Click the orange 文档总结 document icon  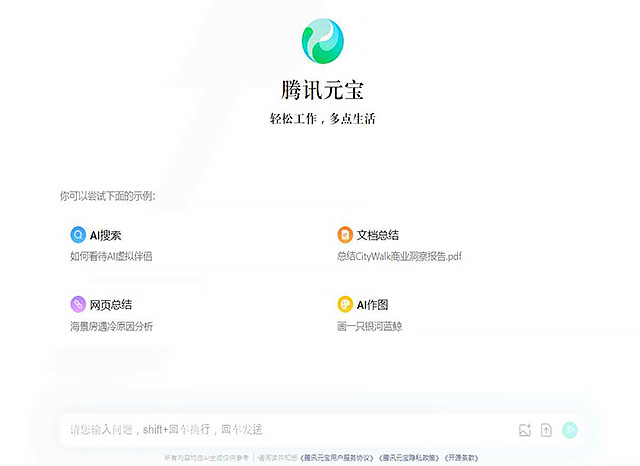click(345, 235)
